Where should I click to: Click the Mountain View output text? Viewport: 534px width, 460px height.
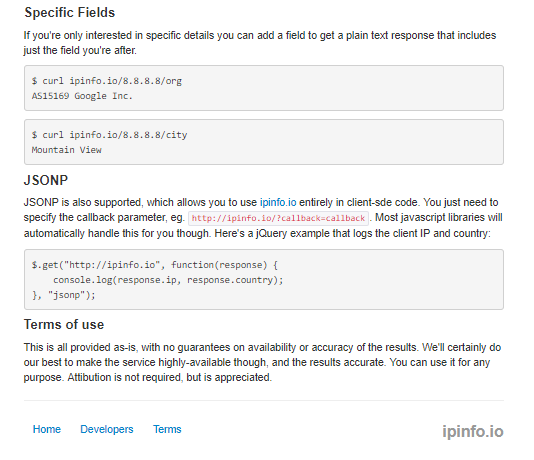(x=66, y=150)
